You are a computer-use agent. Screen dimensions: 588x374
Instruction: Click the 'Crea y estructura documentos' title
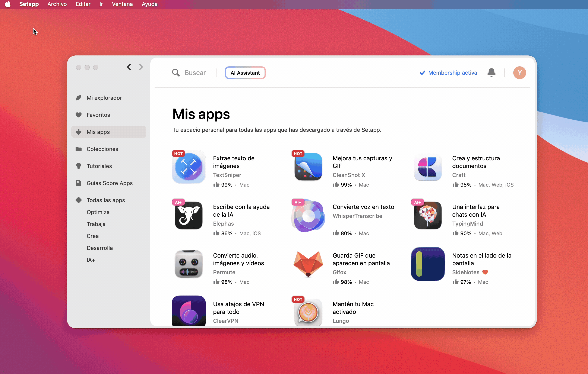click(476, 162)
